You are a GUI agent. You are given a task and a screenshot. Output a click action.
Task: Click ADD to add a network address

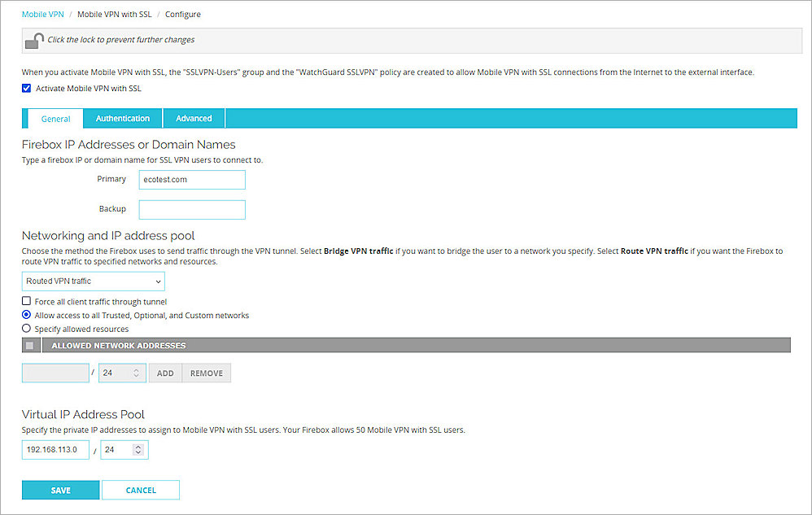click(165, 373)
